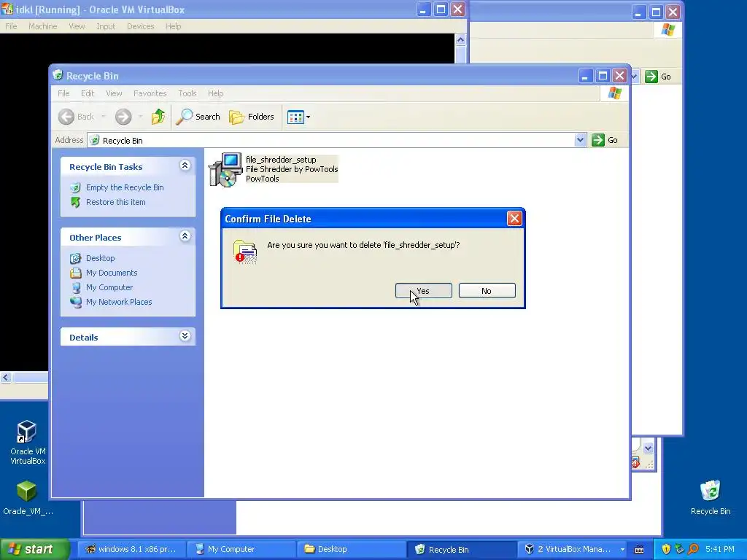Click VirtualBox horizontal scroll left arrow
This screenshot has height=560, width=747.
tap(5, 378)
